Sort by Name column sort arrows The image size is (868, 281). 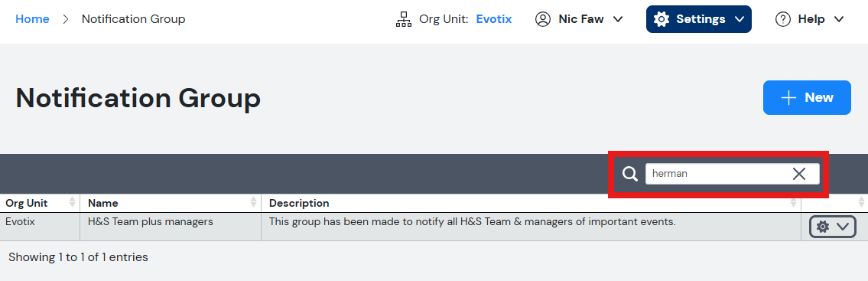254,202
